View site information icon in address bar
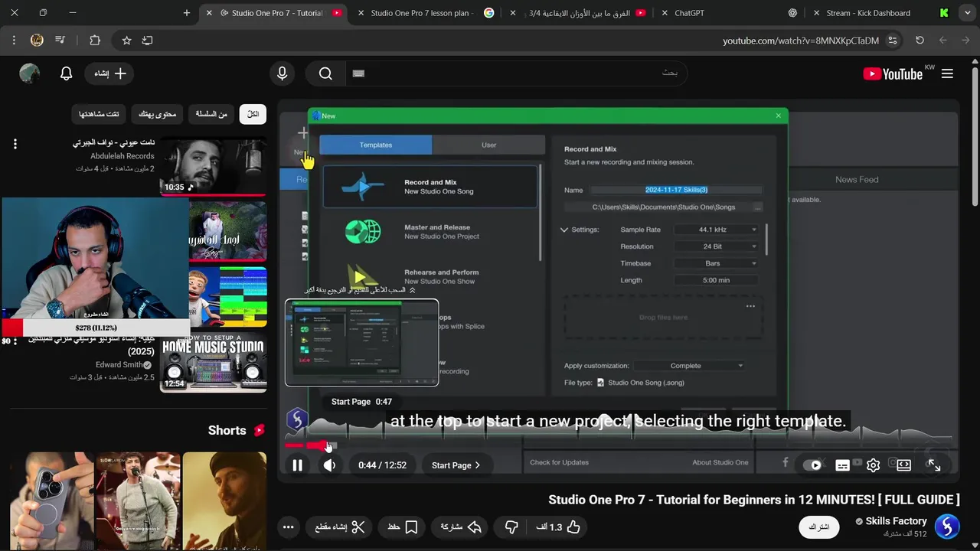 pyautogui.click(x=893, y=40)
